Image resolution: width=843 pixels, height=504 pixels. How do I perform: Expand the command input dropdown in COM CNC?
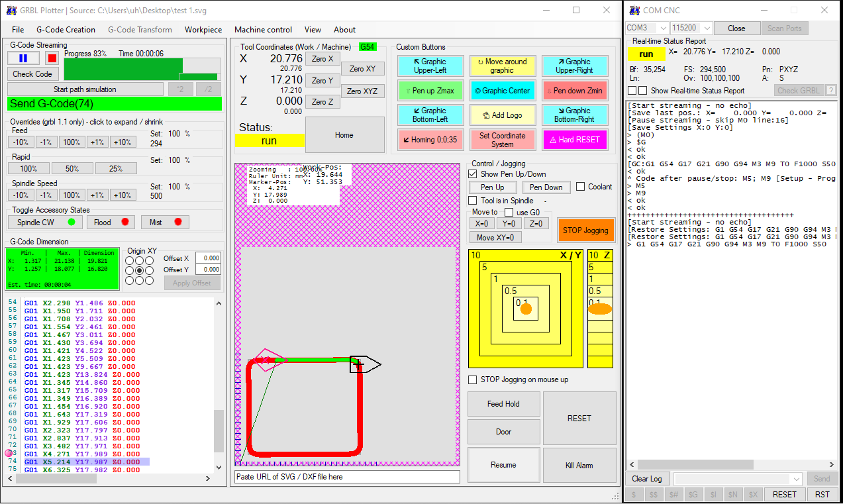point(797,479)
